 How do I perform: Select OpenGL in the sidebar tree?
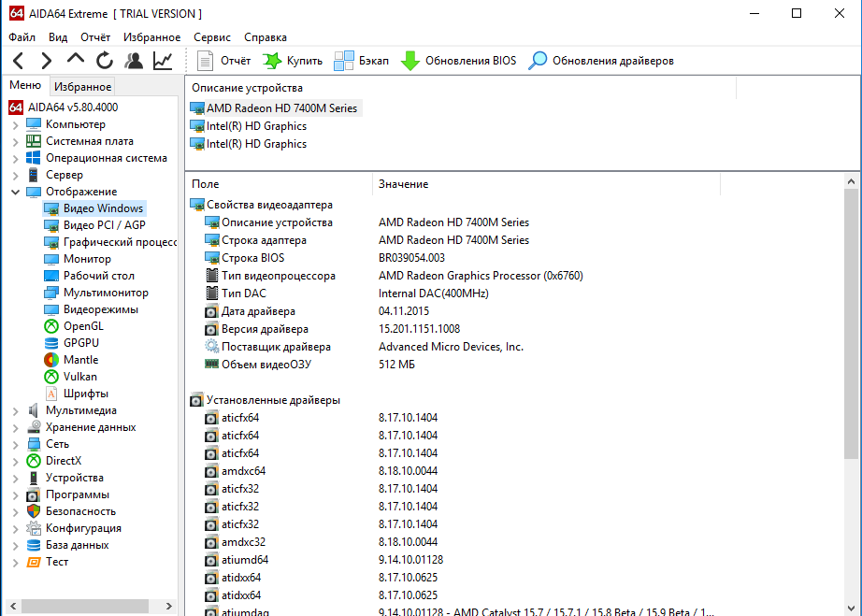click(x=83, y=326)
